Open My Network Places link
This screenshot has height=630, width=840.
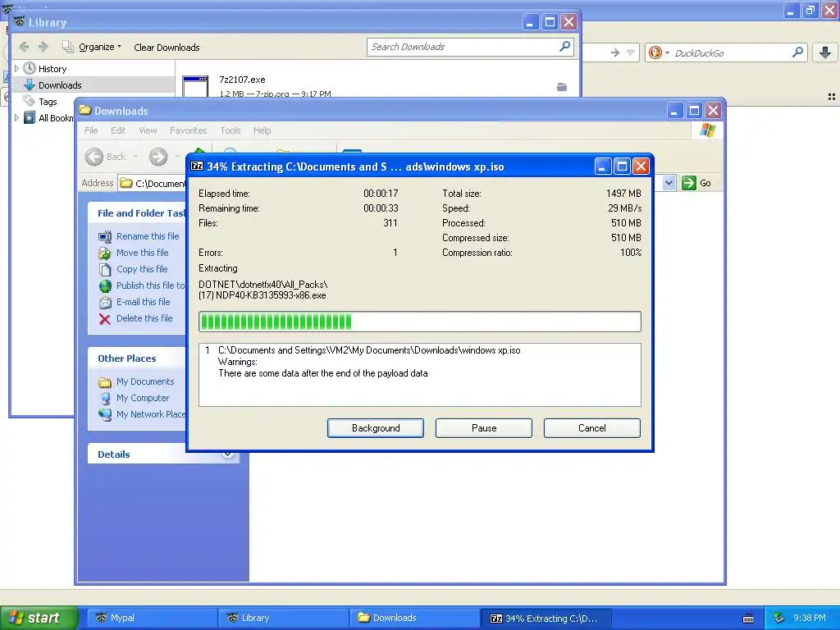point(151,414)
